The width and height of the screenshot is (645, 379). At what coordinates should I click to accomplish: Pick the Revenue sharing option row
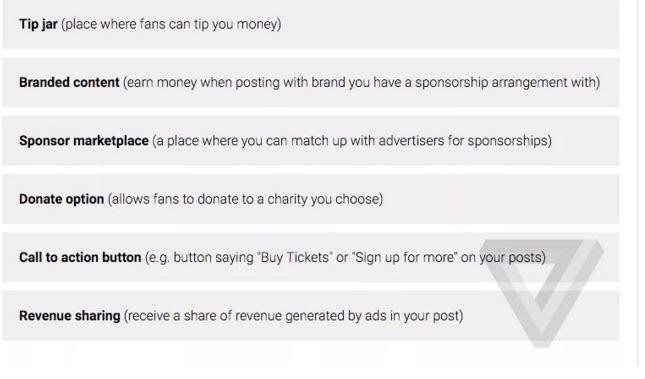tap(311, 316)
